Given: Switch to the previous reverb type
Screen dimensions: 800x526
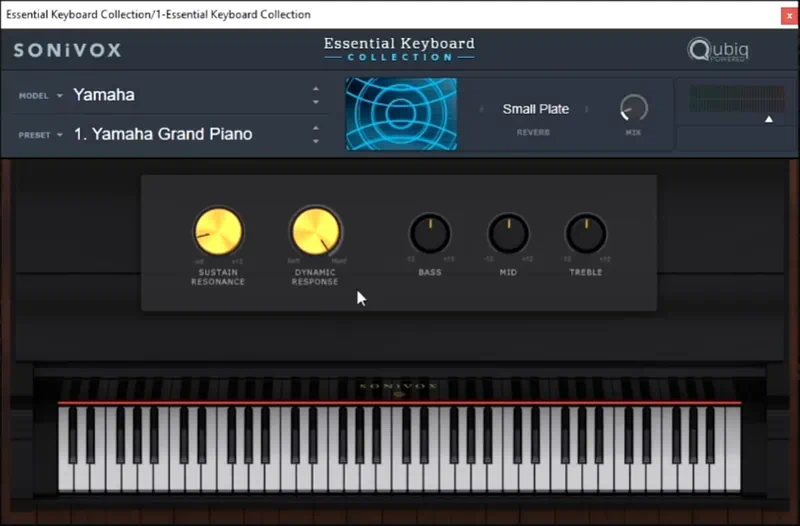Looking at the screenshot, I should (481, 109).
